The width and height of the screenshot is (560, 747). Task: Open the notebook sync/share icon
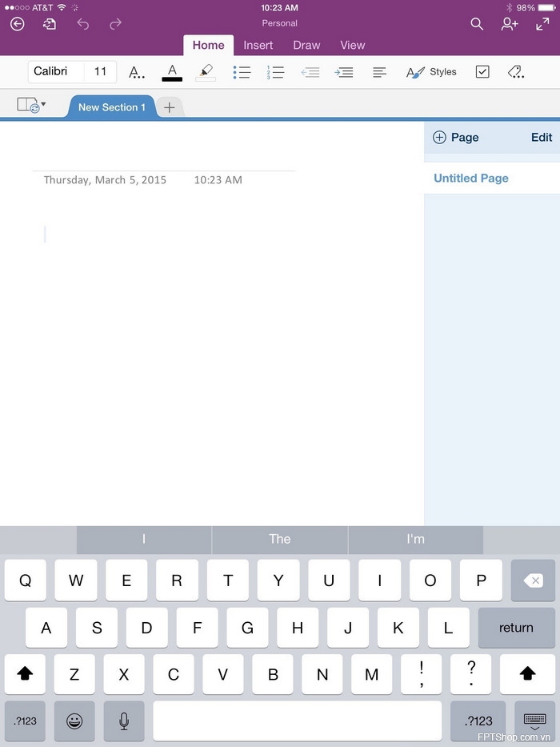pos(50,24)
